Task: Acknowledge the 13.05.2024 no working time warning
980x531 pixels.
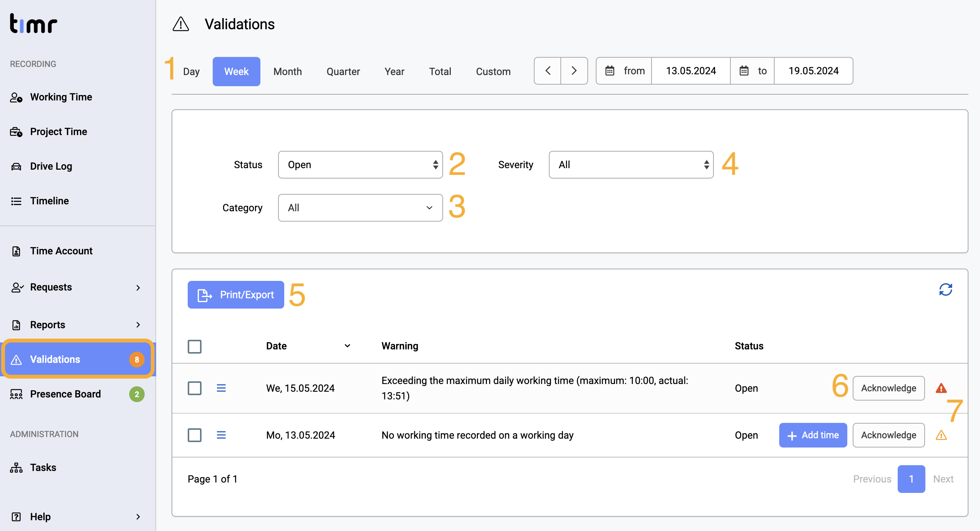Action: [x=888, y=435]
